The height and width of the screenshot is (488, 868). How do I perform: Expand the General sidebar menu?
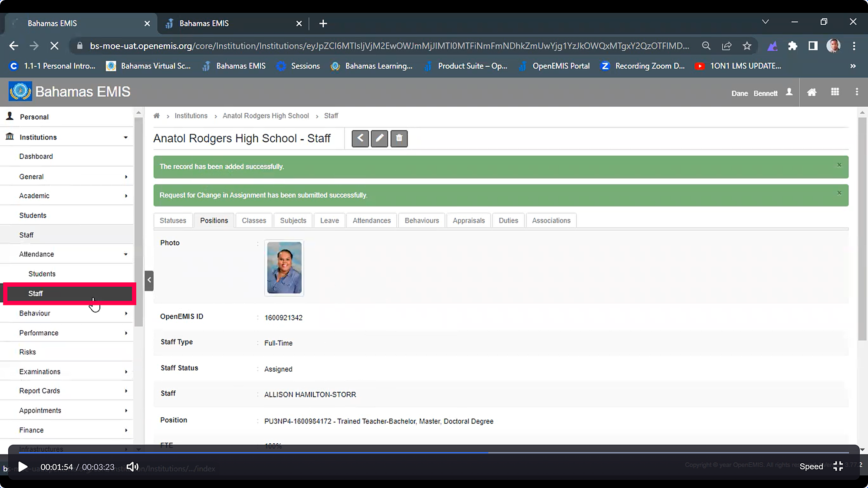[126, 177]
